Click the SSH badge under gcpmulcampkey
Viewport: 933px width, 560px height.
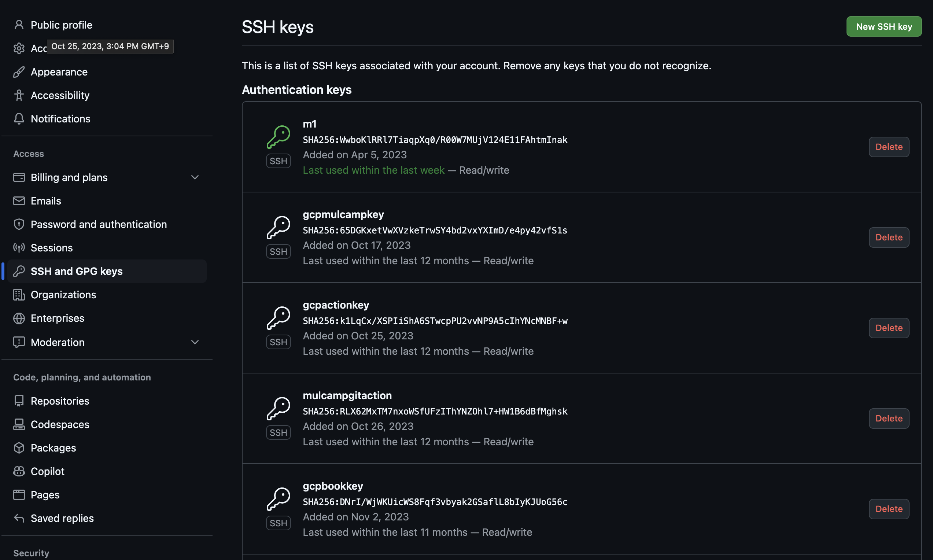coord(279,251)
